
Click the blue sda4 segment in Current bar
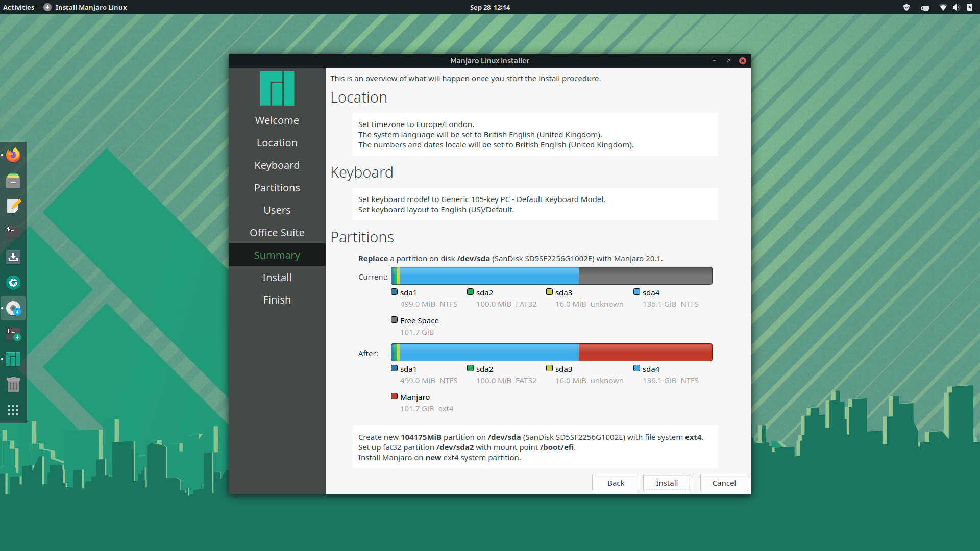(x=489, y=276)
